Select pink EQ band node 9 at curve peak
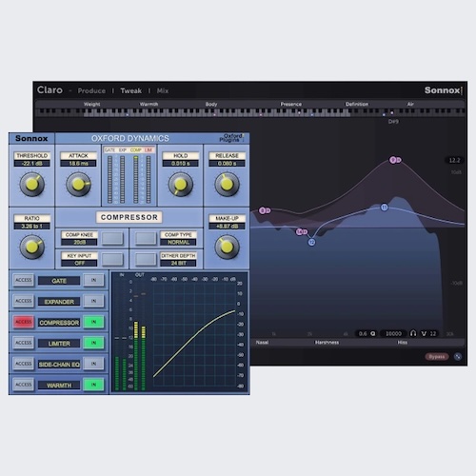476x476 pixels. 393,160
